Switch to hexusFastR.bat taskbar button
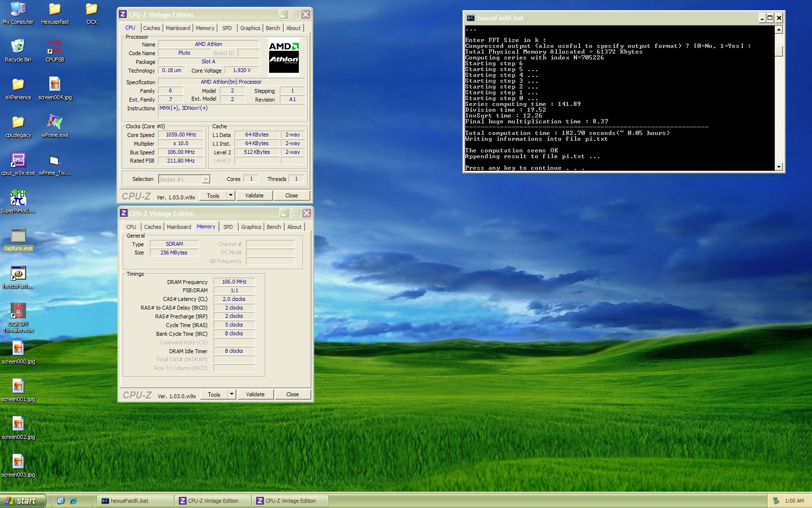This screenshot has height=508, width=812. pyautogui.click(x=135, y=501)
